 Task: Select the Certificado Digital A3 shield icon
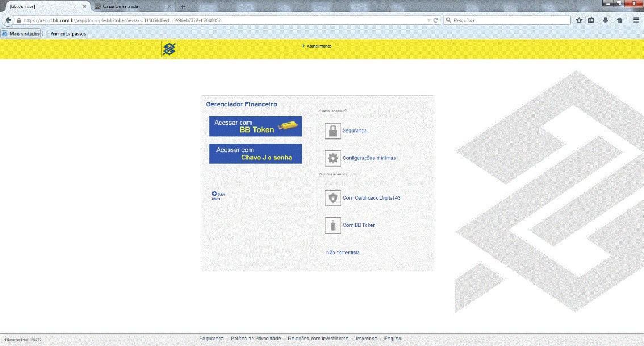(x=333, y=198)
